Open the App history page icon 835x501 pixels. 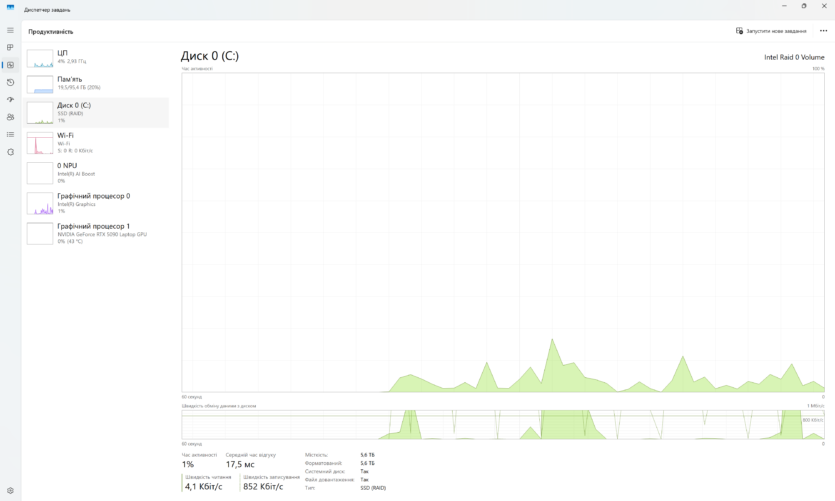[x=10, y=83]
